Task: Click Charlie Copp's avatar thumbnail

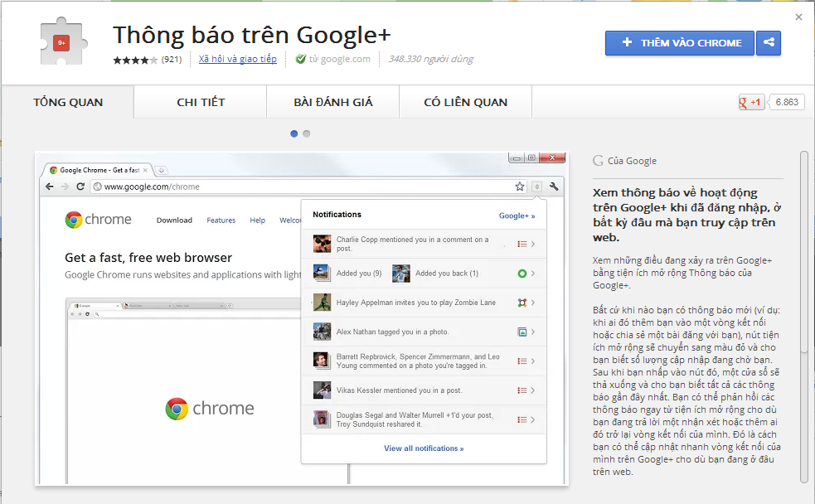Action: [323, 244]
